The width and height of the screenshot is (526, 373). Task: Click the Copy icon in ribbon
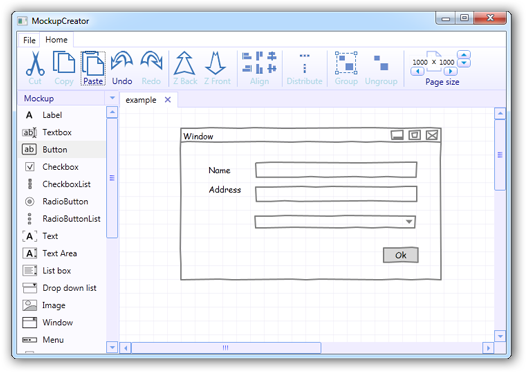[64, 62]
